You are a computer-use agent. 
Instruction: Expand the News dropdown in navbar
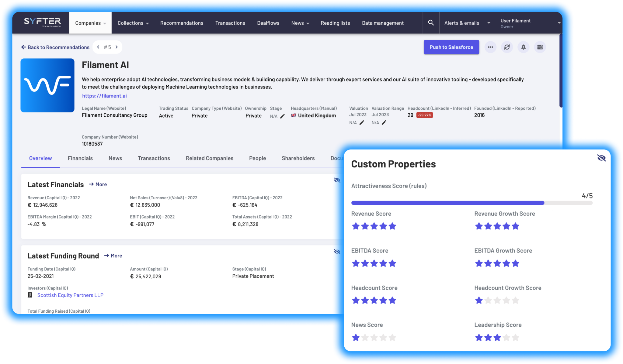pos(300,23)
